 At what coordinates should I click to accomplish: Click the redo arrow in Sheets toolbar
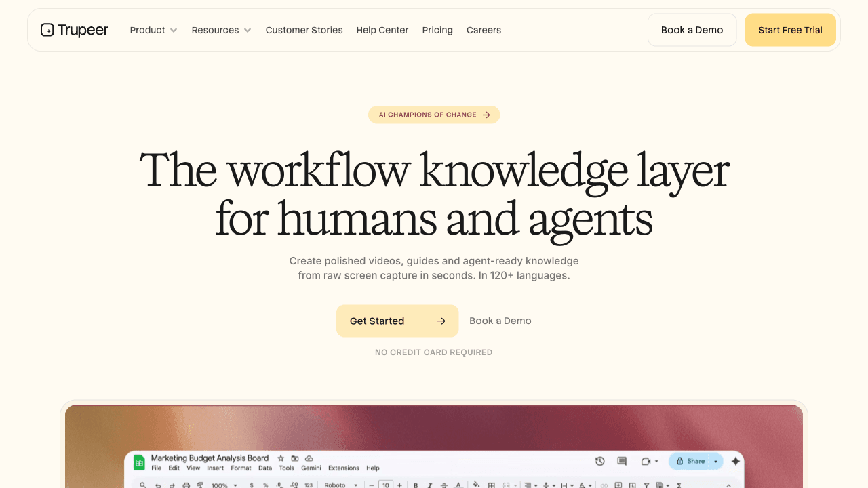[x=172, y=485]
